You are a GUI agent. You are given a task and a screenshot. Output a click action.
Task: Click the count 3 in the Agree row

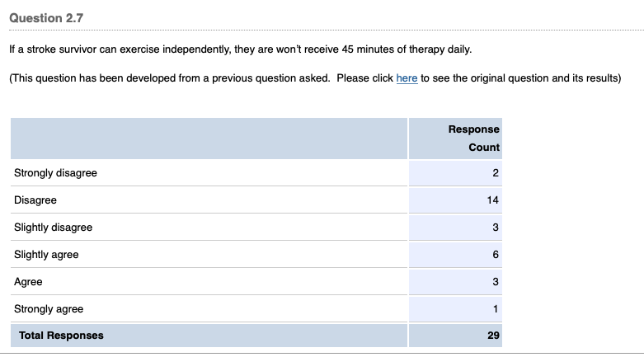pos(496,282)
